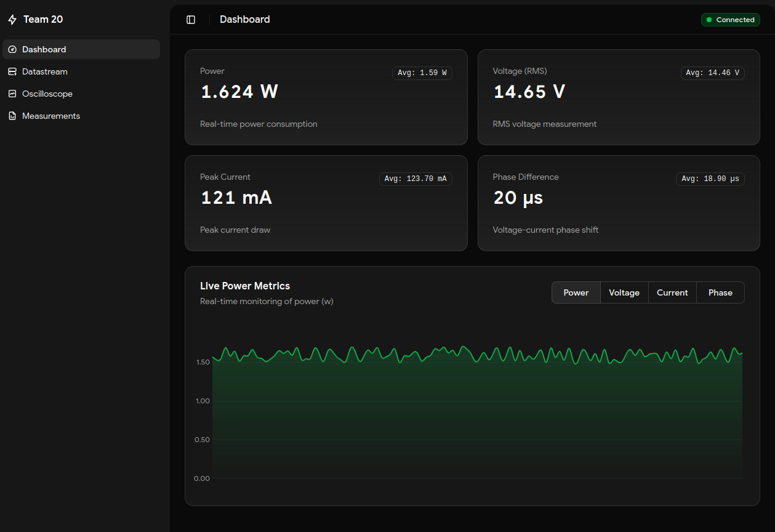The image size is (775, 532).
Task: Click the green Connected status dot
Action: [709, 20]
